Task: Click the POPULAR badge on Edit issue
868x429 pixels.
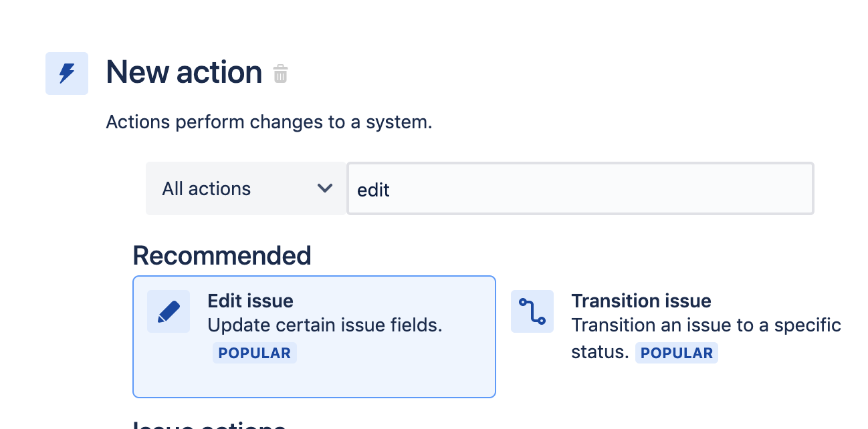Action: [255, 353]
